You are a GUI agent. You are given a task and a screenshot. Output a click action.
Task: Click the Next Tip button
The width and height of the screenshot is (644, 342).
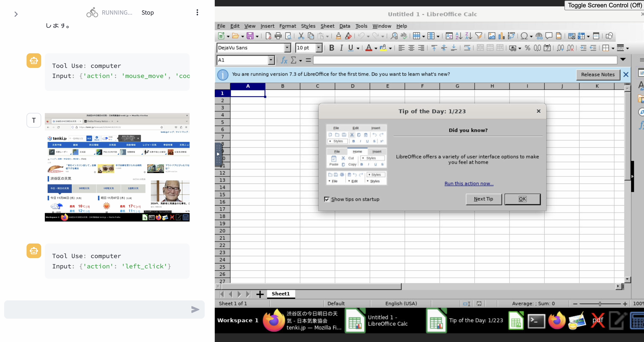483,199
